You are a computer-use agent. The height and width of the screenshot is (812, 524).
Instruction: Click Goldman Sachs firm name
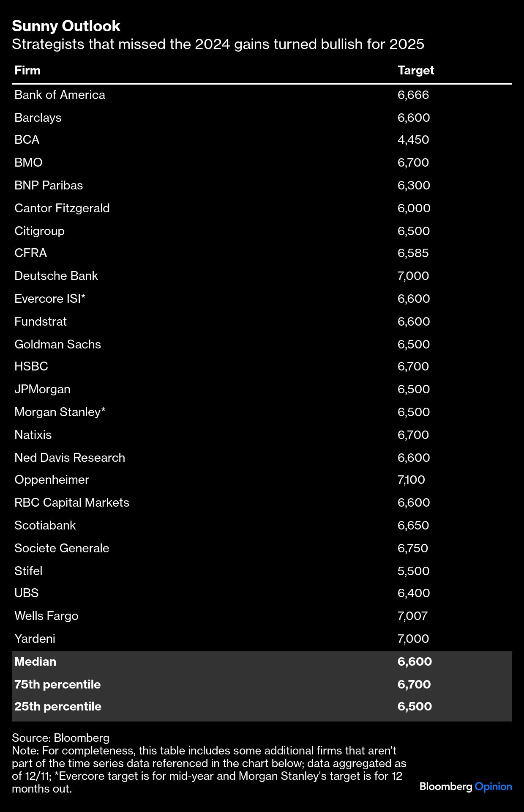57,344
